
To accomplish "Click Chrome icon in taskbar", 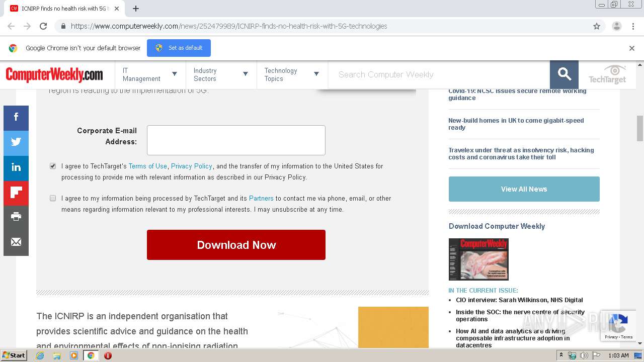I will [91, 355].
